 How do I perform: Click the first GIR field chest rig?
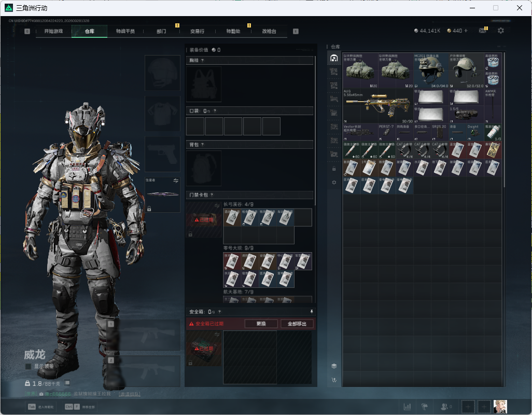(x=360, y=70)
